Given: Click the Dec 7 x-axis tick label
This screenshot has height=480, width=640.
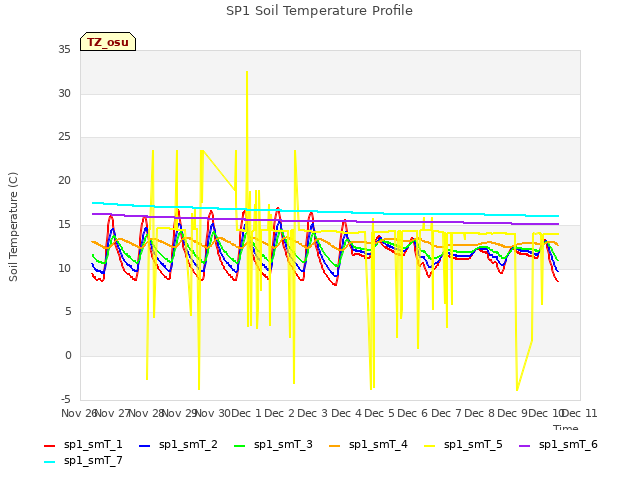Looking at the screenshot, I should 446,413.
